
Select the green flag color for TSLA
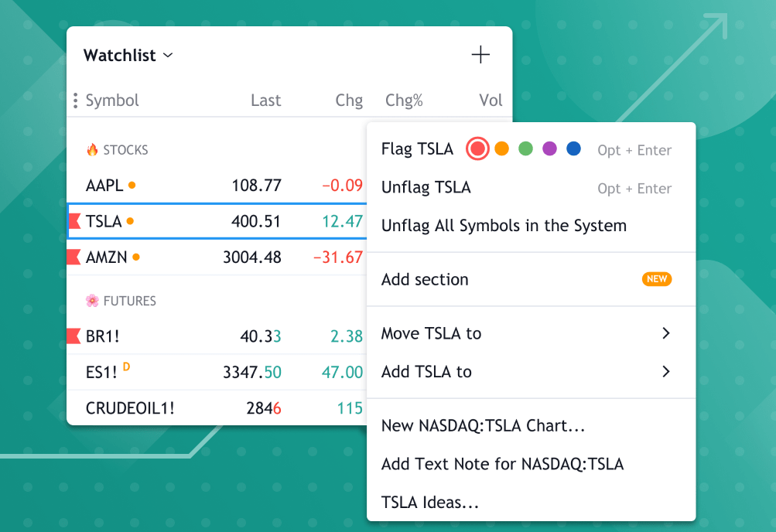point(525,148)
